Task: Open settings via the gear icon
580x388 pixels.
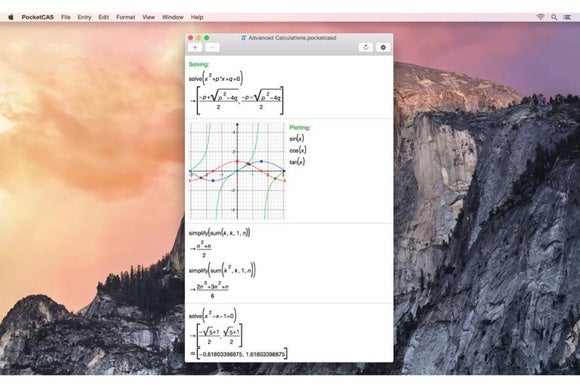Action: point(383,47)
